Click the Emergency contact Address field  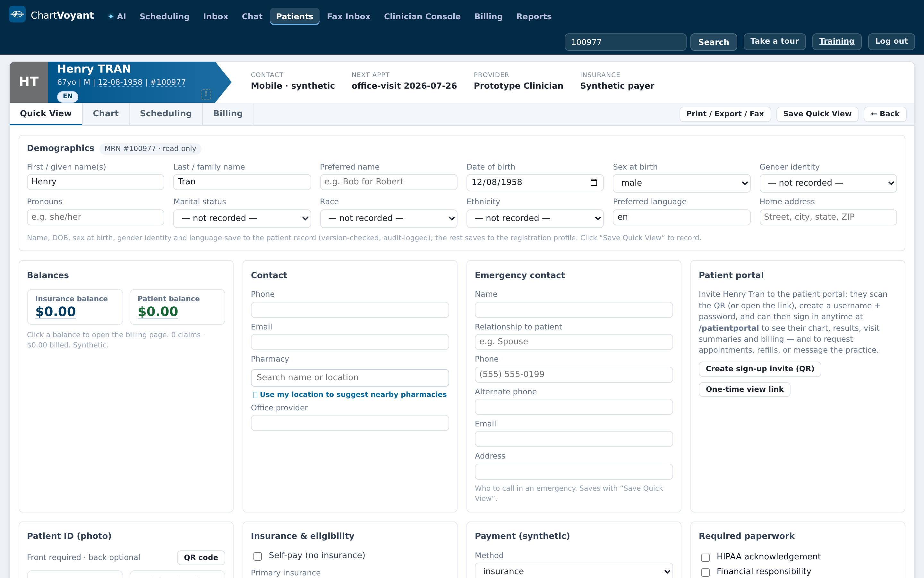click(574, 472)
